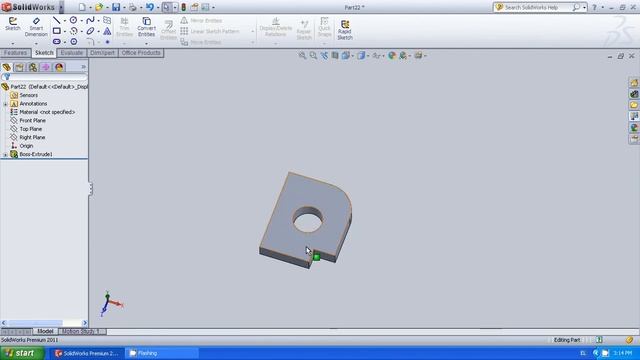Select Front Plane in feature tree
The height and width of the screenshot is (360, 640).
click(x=32, y=121)
